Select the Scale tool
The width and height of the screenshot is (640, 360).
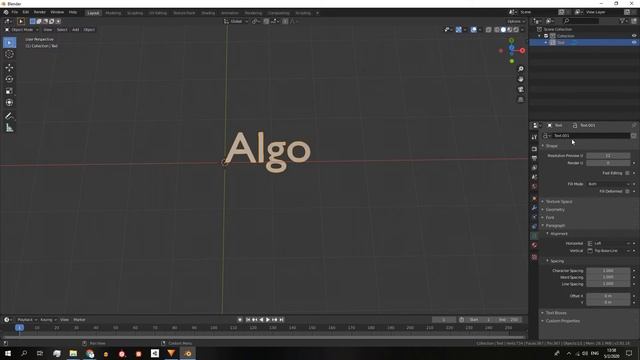point(9,91)
